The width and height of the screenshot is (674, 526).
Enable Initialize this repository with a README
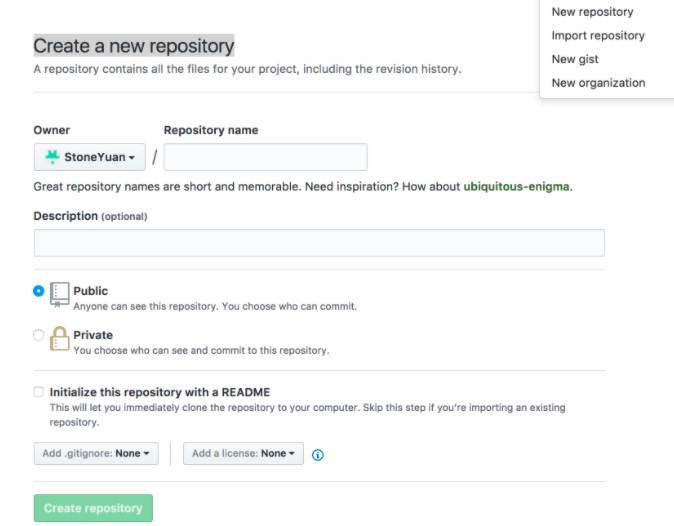tap(39, 392)
